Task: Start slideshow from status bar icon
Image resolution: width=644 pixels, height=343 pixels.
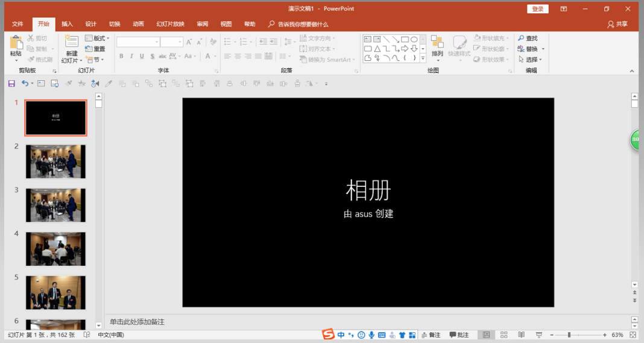Action: [538, 335]
